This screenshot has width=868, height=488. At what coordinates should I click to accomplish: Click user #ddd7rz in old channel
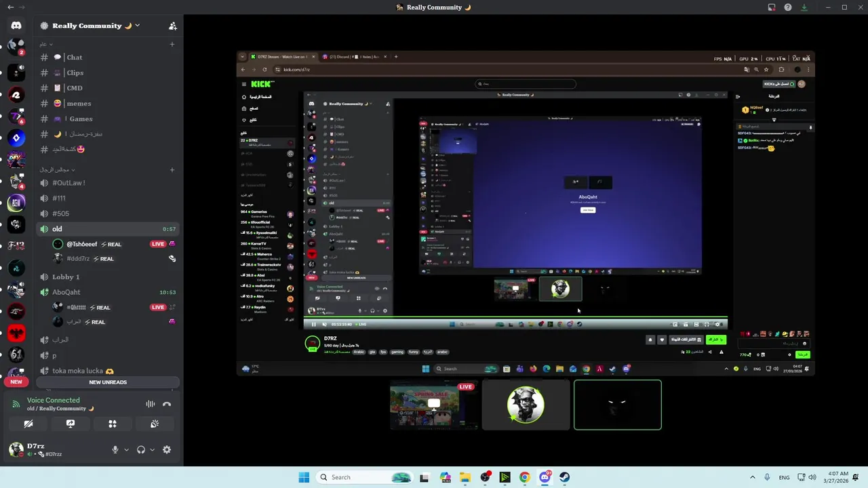coord(114,258)
